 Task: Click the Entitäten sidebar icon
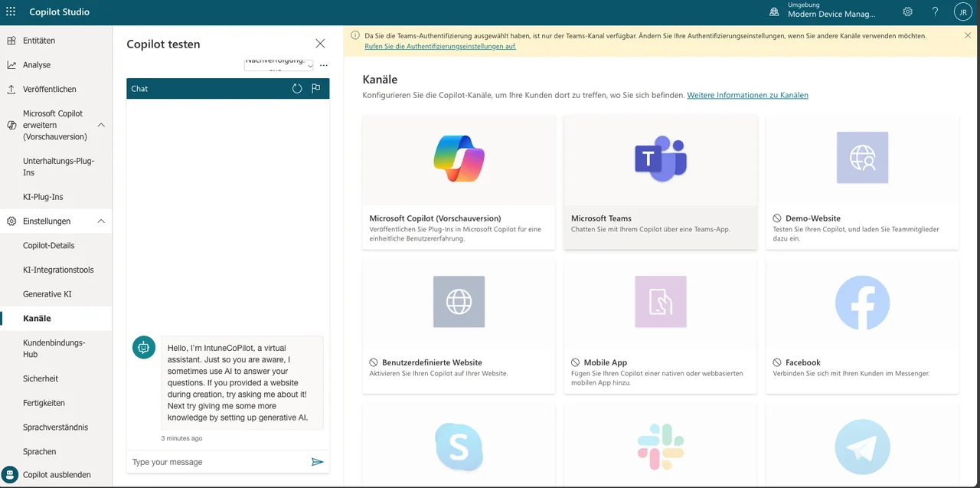click(11, 41)
